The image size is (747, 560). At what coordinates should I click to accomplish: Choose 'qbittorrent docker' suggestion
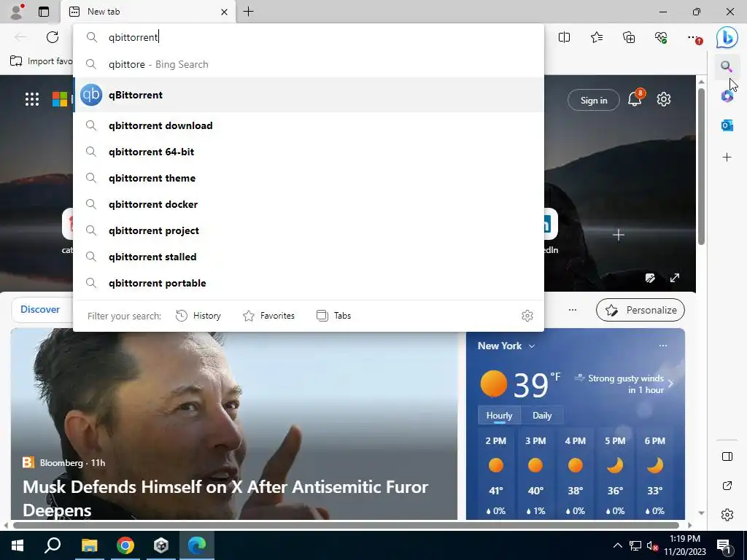309,204
